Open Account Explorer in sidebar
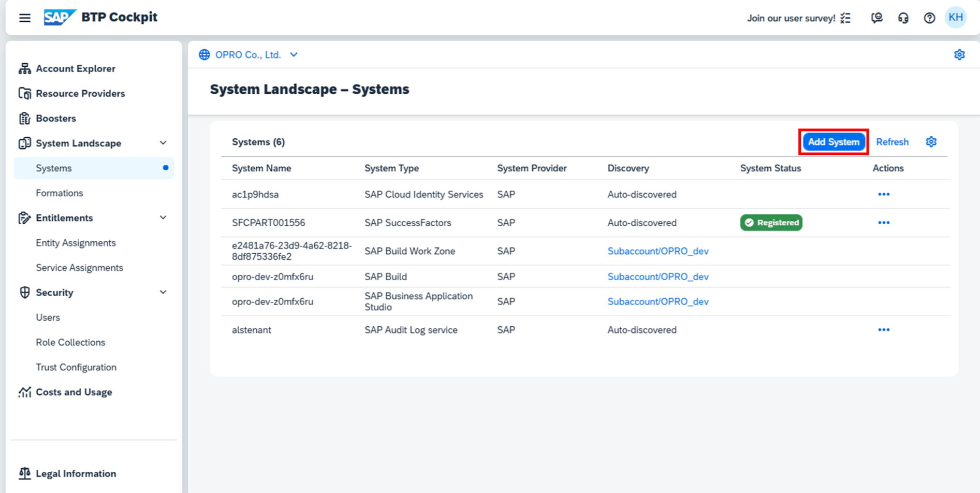Image resolution: width=980 pixels, height=493 pixels. (75, 69)
